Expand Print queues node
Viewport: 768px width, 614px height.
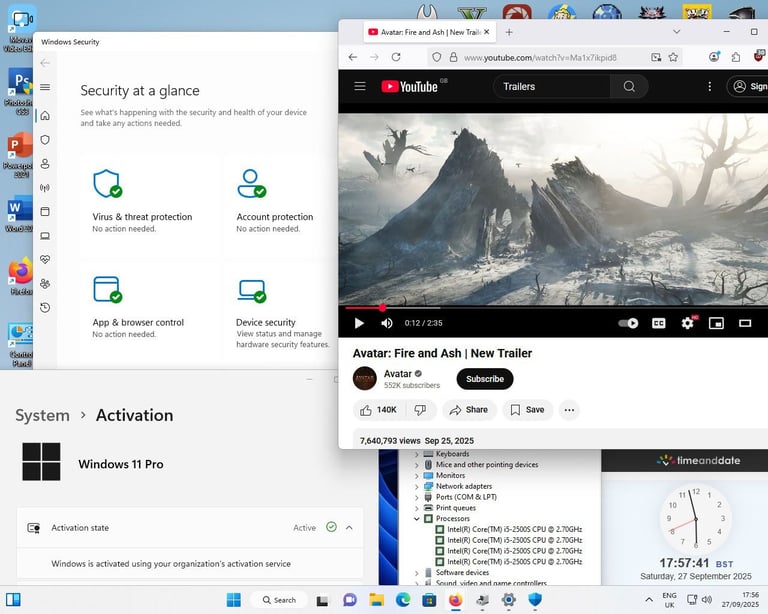[x=417, y=508]
